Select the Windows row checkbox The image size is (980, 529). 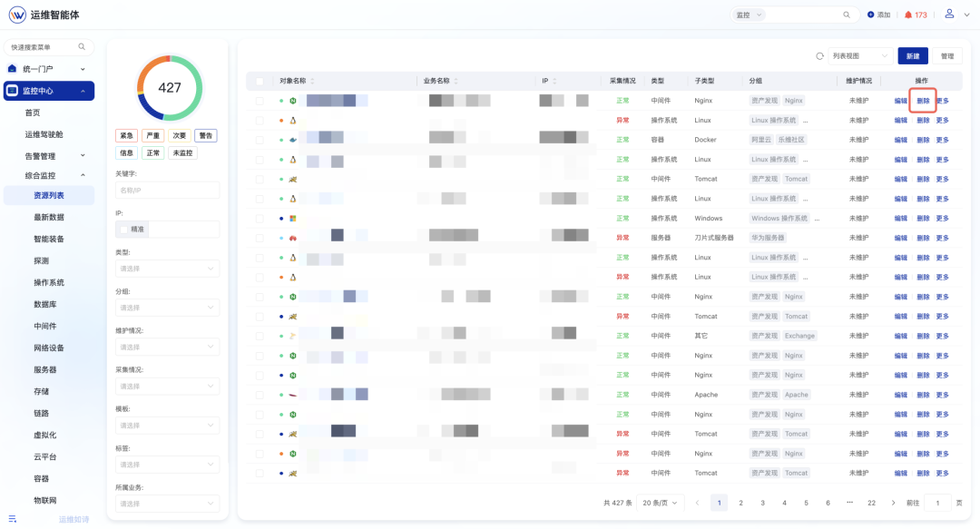coord(260,219)
